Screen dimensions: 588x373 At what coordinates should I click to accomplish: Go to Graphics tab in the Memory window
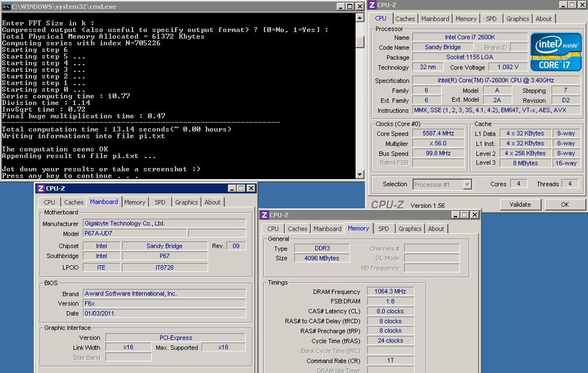coord(410,229)
